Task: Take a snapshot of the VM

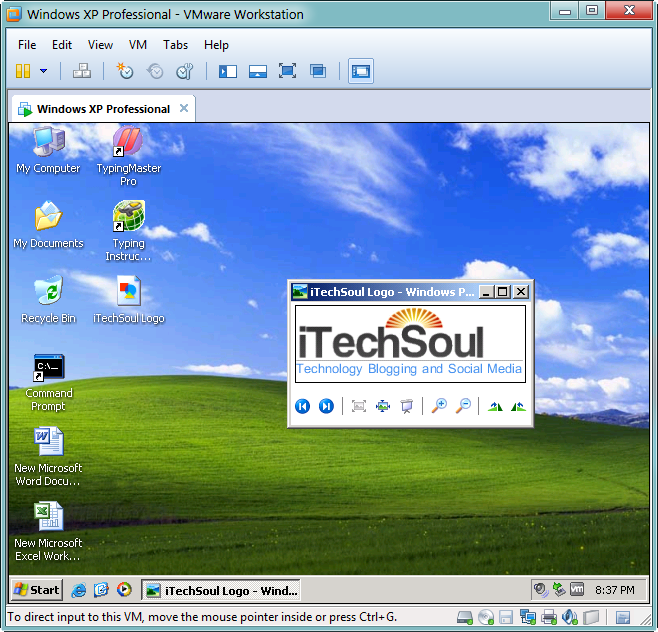Action: click(125, 71)
